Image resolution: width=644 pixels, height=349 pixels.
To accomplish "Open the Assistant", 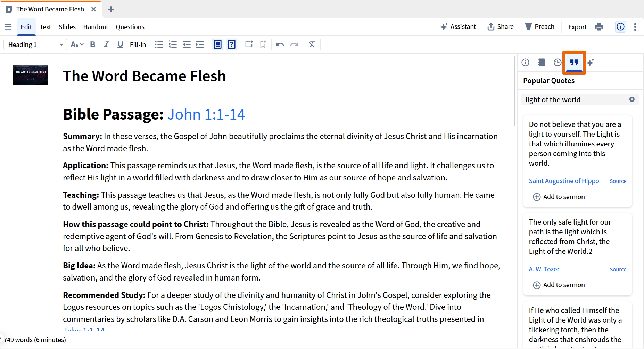I will tap(458, 27).
